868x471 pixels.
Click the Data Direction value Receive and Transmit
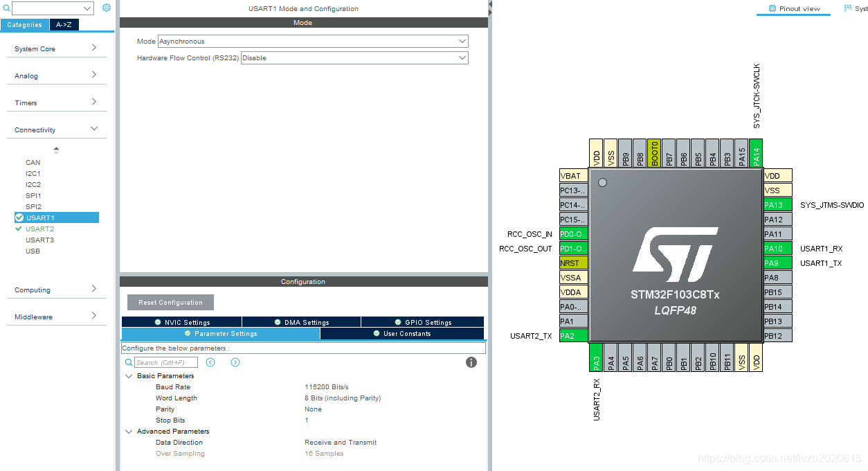click(341, 443)
